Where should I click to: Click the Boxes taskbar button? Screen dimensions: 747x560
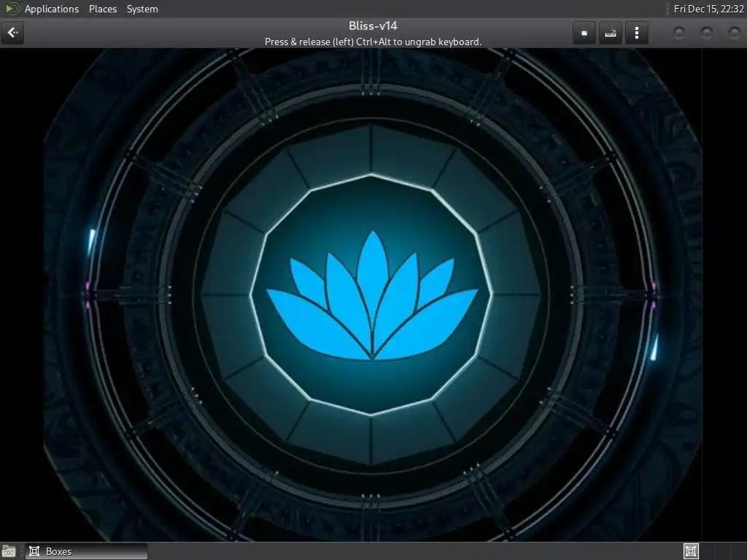(x=87, y=551)
